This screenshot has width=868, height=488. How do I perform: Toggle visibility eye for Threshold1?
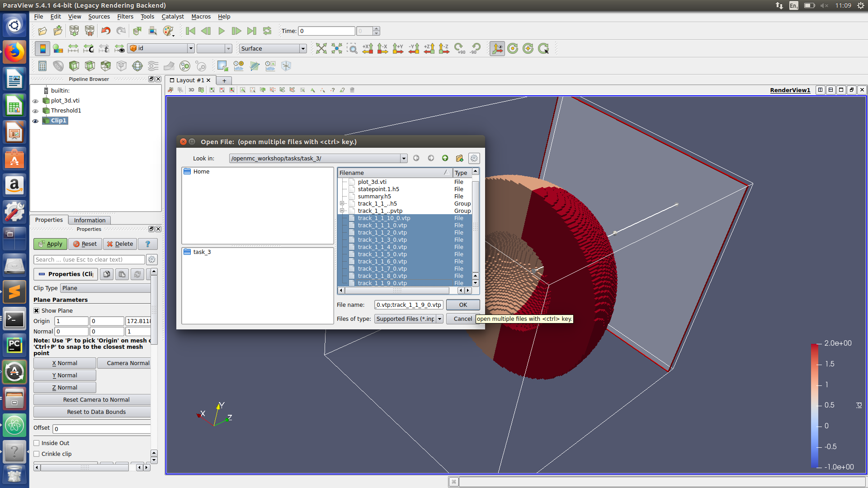click(x=36, y=111)
